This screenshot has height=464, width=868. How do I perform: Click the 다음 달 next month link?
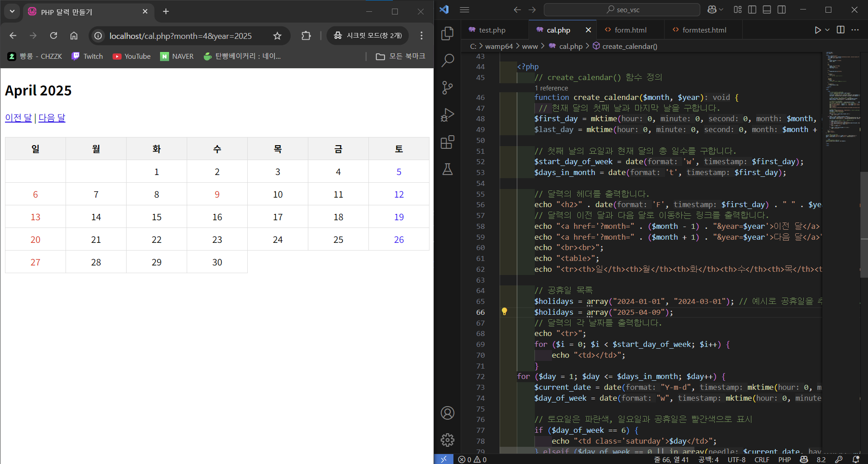(52, 118)
